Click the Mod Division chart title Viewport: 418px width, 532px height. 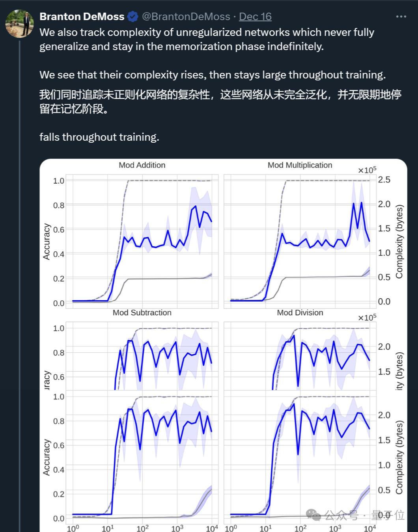coord(300,313)
